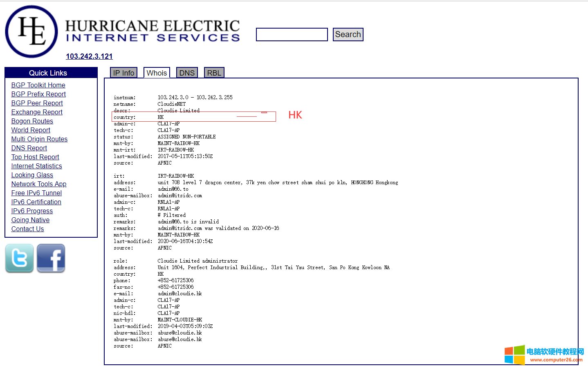Click role e-mail admin@cloudie.hk

click(x=180, y=294)
